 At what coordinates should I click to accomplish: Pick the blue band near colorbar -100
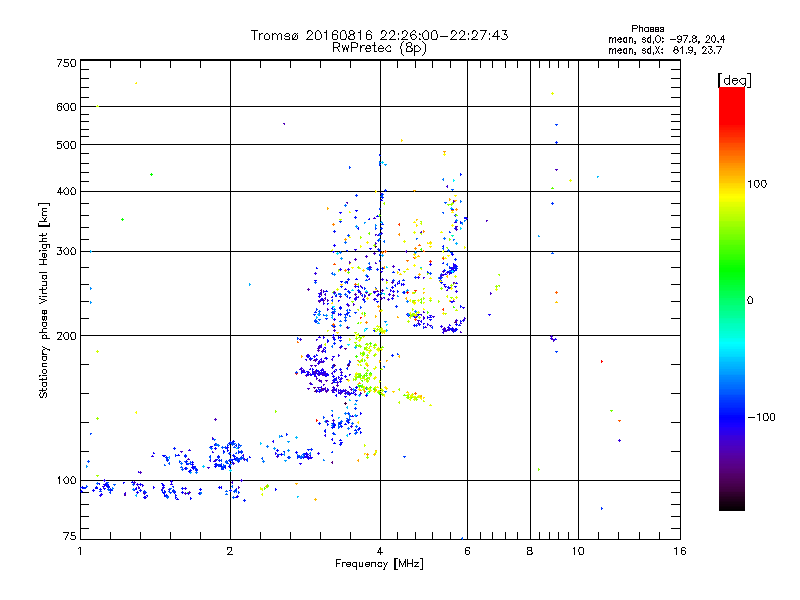(731, 416)
